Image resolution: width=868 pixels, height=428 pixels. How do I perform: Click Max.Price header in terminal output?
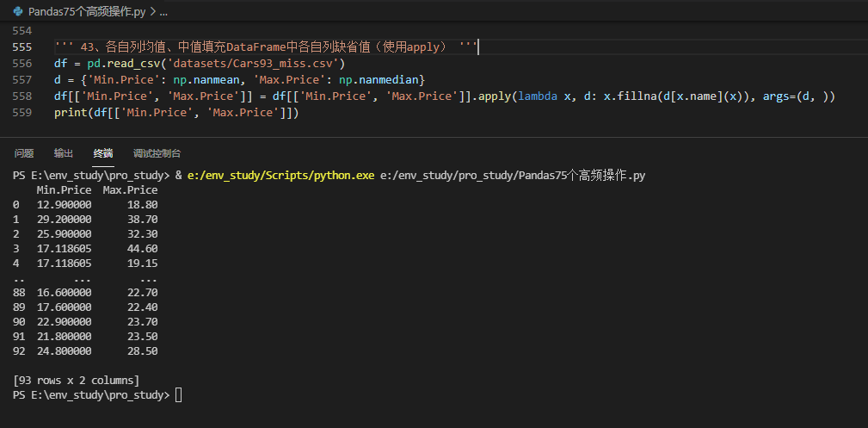130,190
